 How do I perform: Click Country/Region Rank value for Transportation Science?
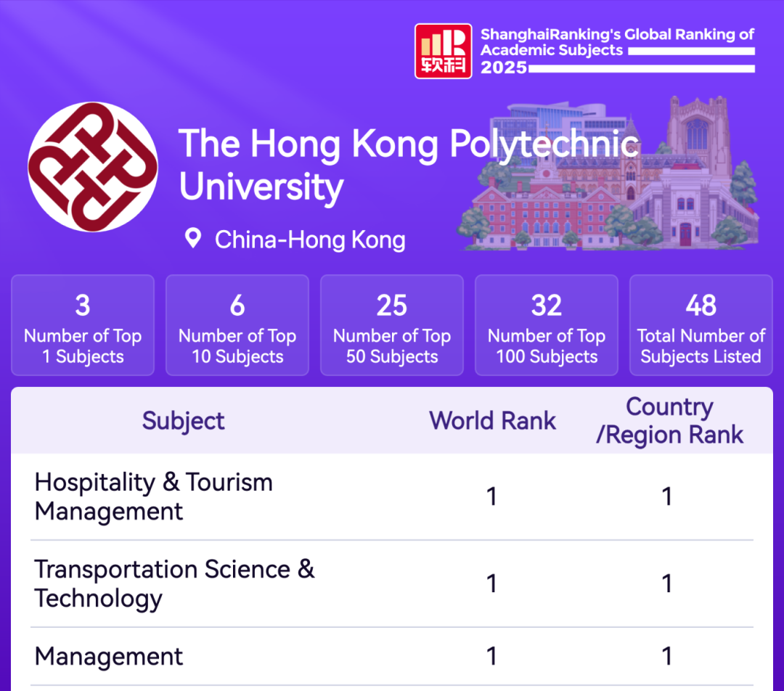click(667, 584)
